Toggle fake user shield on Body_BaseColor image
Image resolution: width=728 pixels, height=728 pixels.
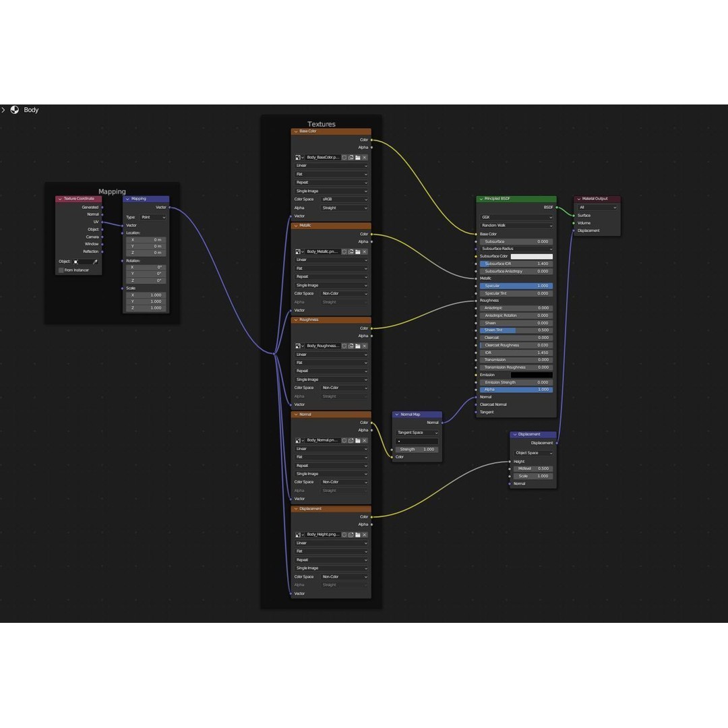(x=344, y=157)
